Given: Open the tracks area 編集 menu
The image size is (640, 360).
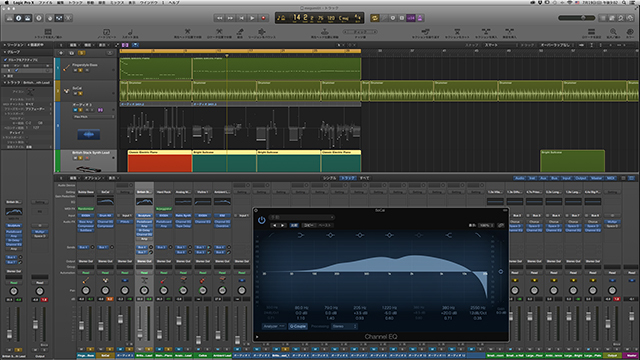Looking at the screenshot, I should coord(74,45).
